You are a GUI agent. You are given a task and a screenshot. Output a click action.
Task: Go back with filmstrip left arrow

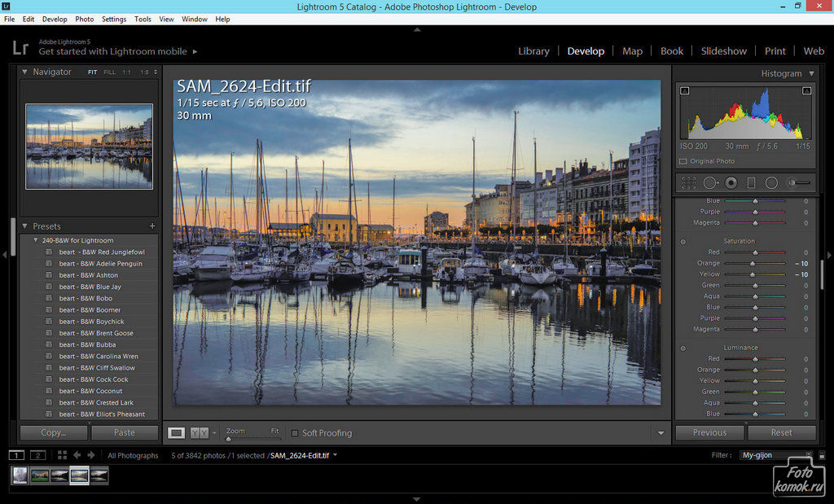click(x=77, y=455)
